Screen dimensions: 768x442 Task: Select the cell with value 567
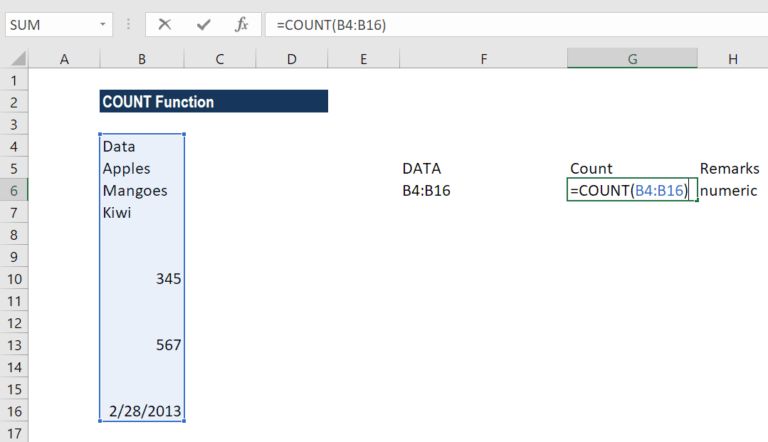[x=142, y=345]
